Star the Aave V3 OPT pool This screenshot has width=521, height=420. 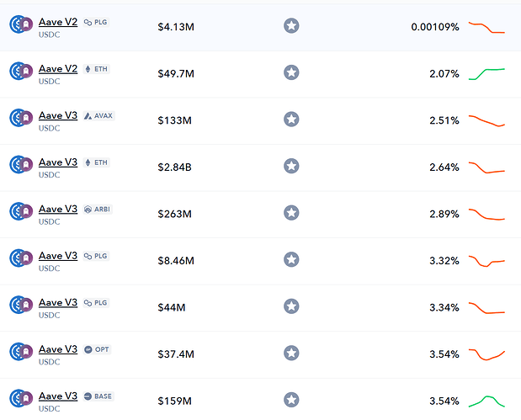coord(291,353)
